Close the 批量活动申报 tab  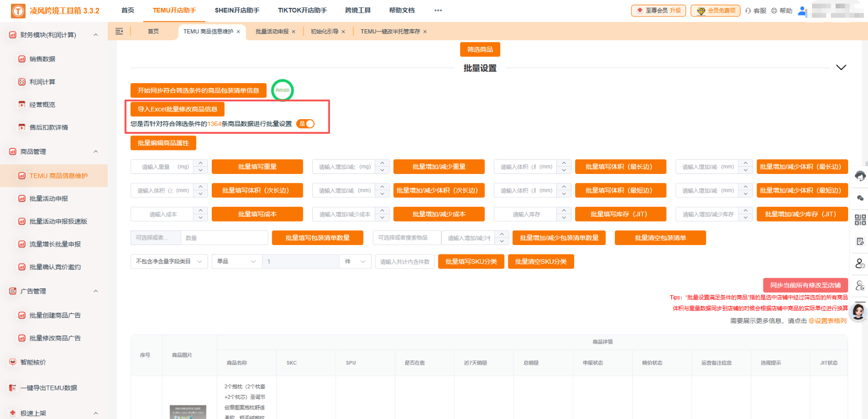pyautogui.click(x=293, y=32)
